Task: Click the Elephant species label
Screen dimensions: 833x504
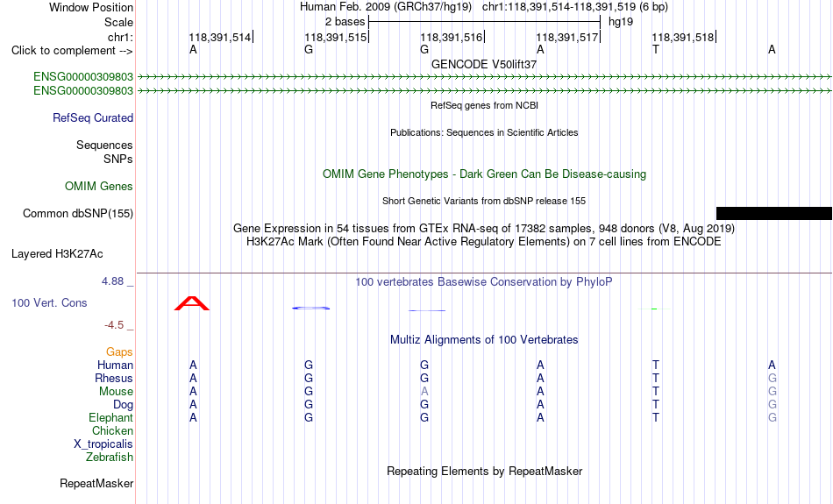Action: click(110, 418)
